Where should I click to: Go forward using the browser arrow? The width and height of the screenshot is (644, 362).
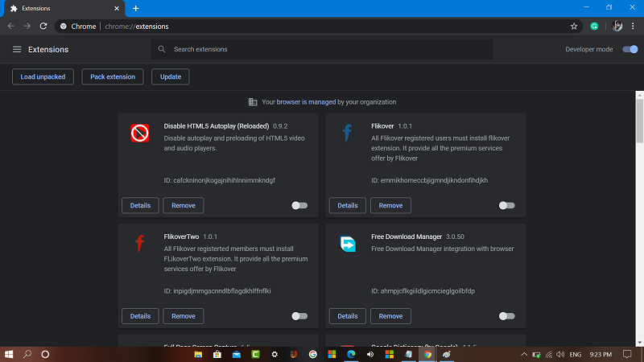pyautogui.click(x=27, y=27)
